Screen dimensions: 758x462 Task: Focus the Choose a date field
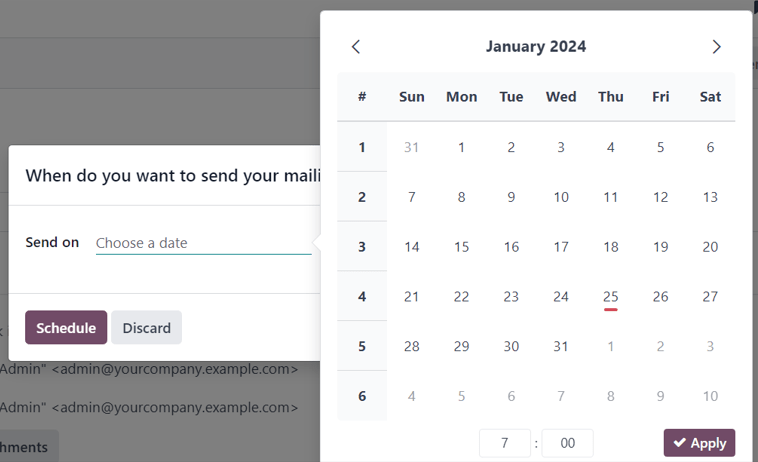coord(203,243)
